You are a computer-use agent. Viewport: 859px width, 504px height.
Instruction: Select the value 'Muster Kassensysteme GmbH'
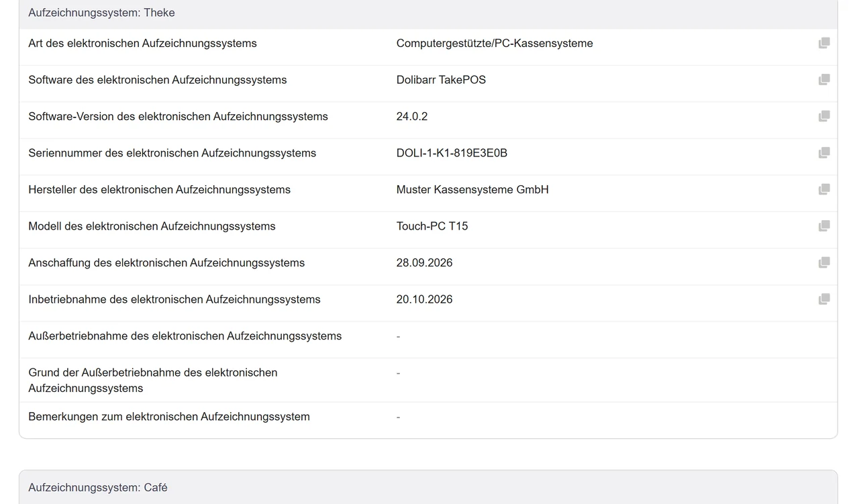pos(472,190)
